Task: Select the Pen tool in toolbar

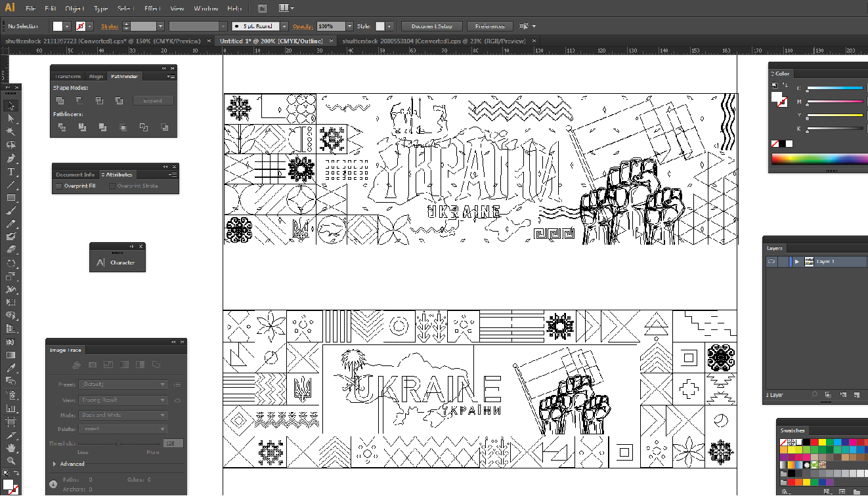Action: point(11,158)
